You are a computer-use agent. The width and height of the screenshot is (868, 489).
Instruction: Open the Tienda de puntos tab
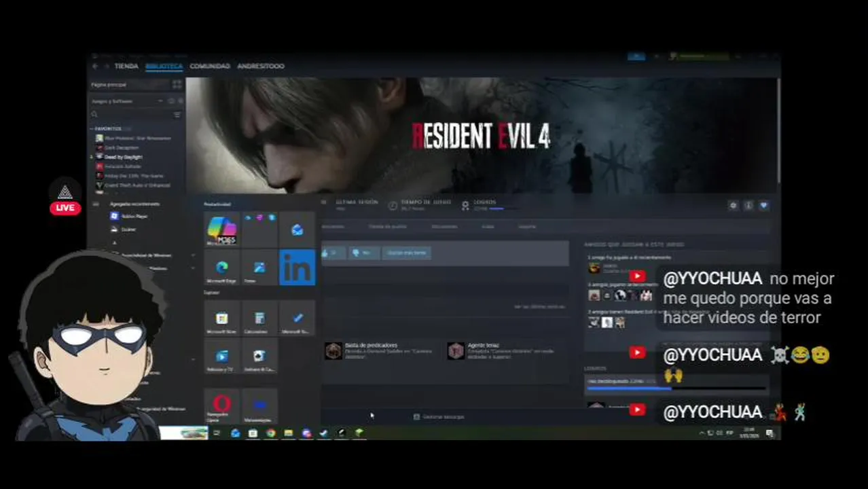[387, 226]
